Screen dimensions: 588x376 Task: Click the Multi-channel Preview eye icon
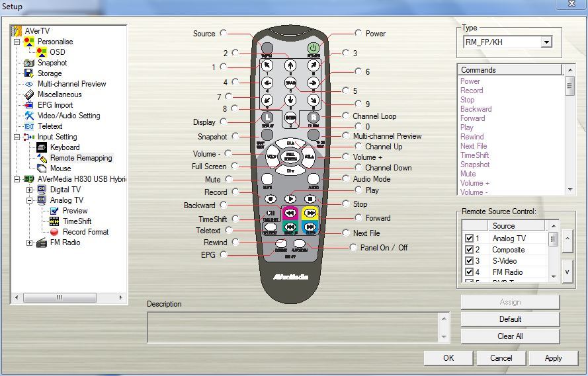29,84
